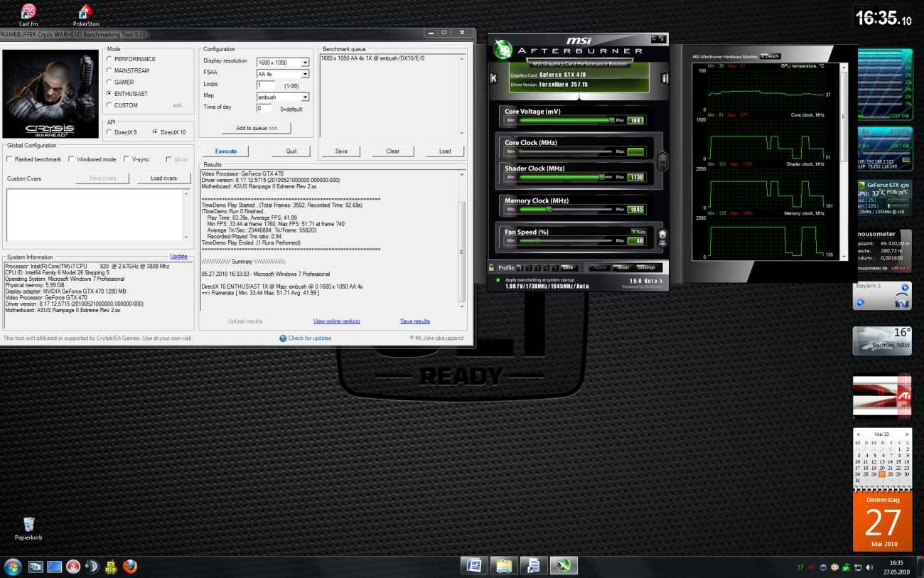Enable the Ranked benchmark checkbox
This screenshot has width=924, height=578.
[x=9, y=159]
